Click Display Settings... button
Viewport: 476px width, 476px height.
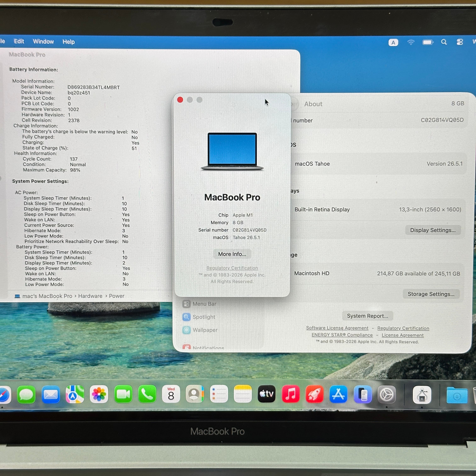(433, 230)
